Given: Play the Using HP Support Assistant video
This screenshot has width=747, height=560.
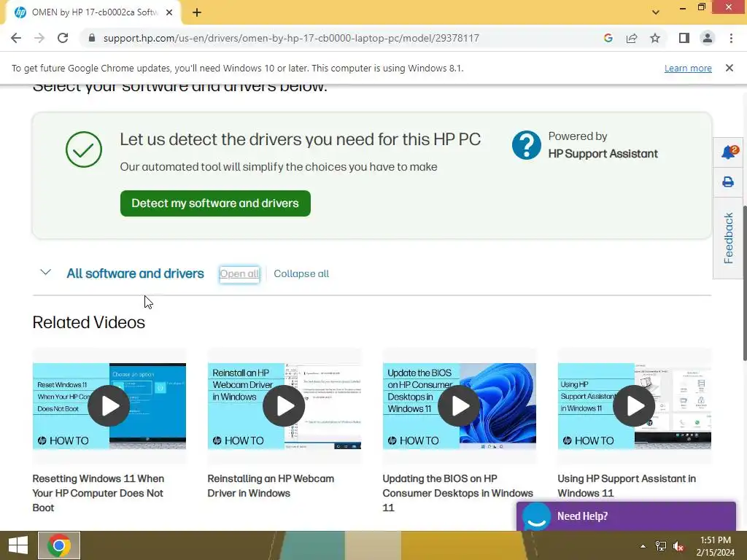Looking at the screenshot, I should tap(635, 405).
